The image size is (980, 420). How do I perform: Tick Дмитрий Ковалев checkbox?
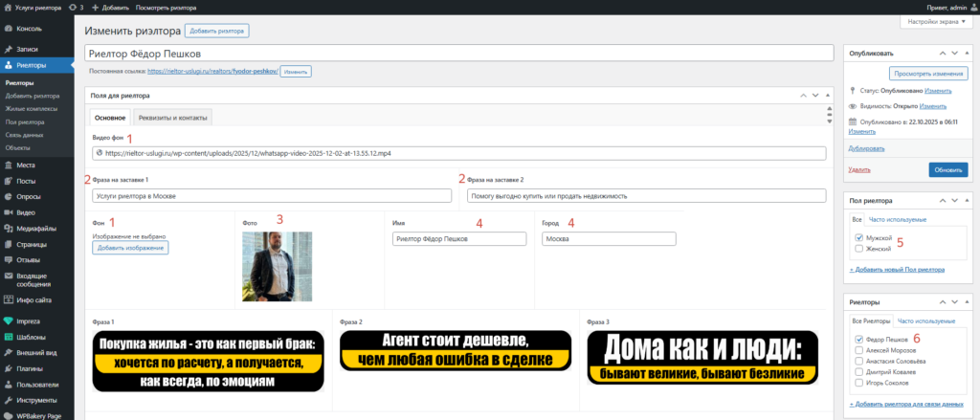point(858,372)
